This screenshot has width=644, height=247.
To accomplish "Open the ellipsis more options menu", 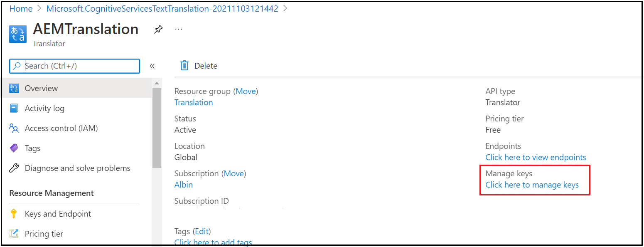I will [x=179, y=29].
